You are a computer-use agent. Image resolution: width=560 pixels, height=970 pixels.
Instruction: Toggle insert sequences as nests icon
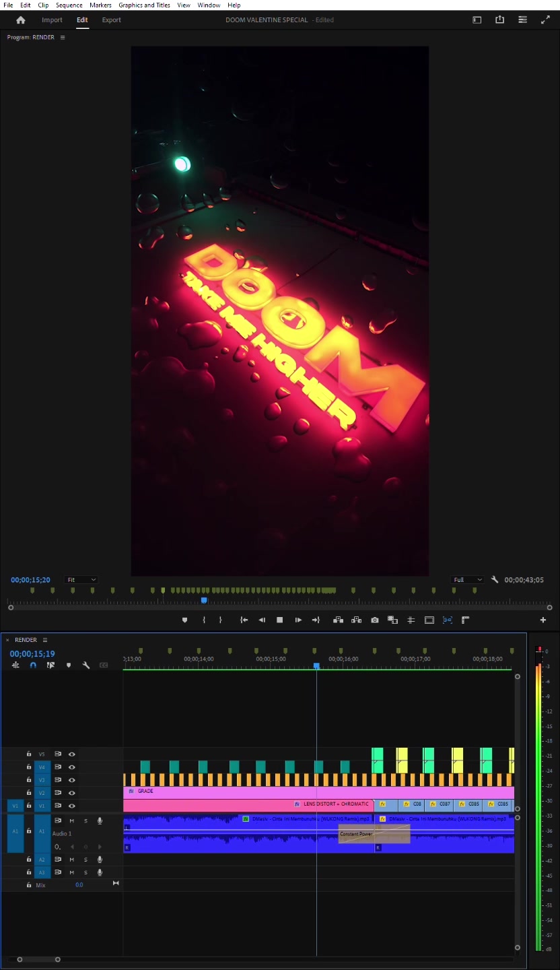coord(15,665)
